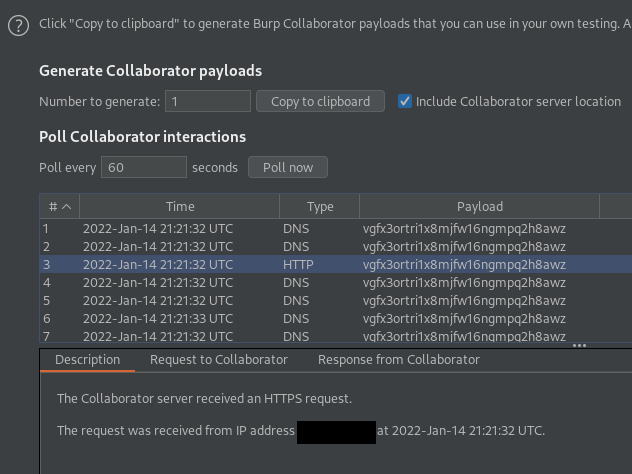Viewport: 632px width, 474px height.
Task: Click the Copy to clipboard button
Action: tap(320, 101)
